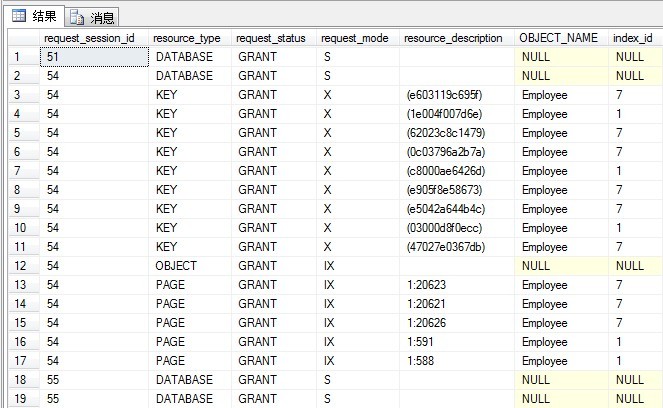Click the request_status column header
Viewport: 663px width, 408px height.
(270, 38)
